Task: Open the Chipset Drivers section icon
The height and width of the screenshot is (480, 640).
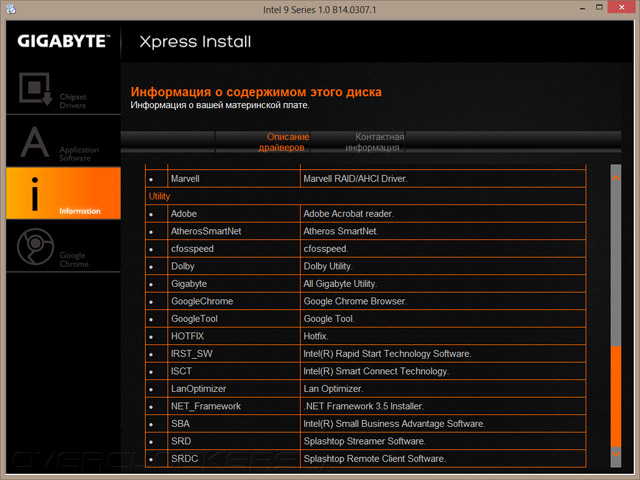Action: click(x=36, y=89)
